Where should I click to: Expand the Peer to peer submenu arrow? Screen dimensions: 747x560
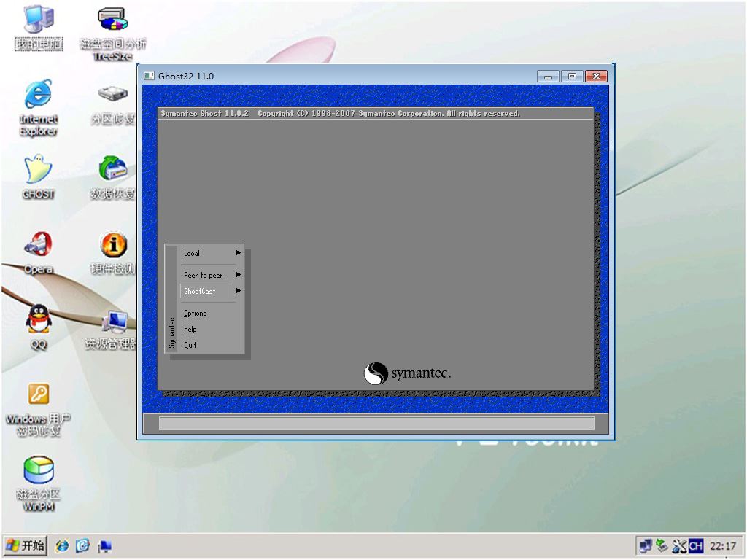tap(239, 275)
